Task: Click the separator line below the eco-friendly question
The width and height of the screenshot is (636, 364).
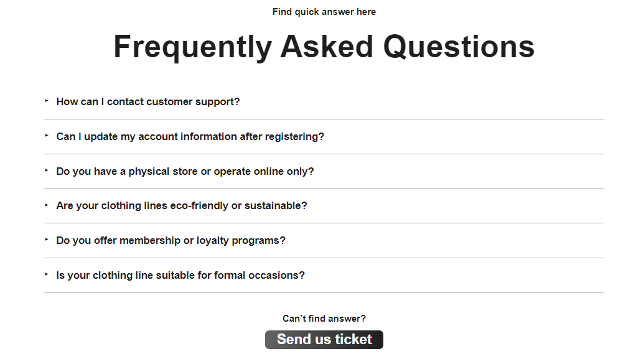Action: pos(324,223)
